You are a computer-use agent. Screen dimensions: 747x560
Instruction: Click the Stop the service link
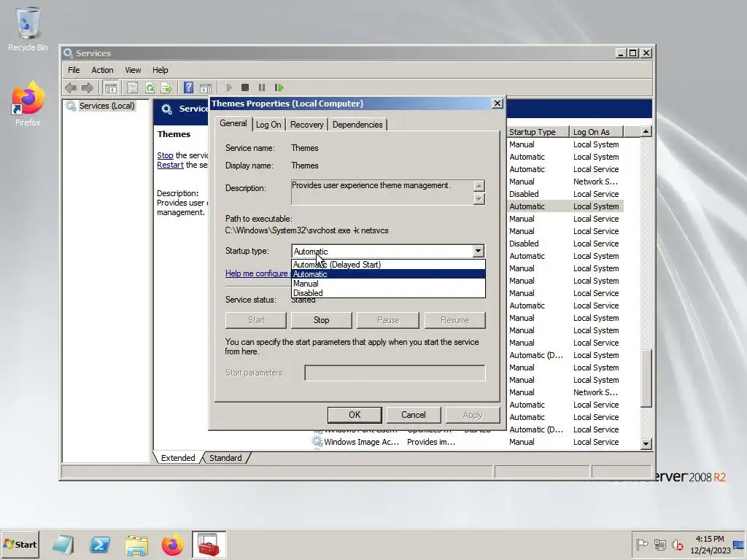tap(165, 155)
